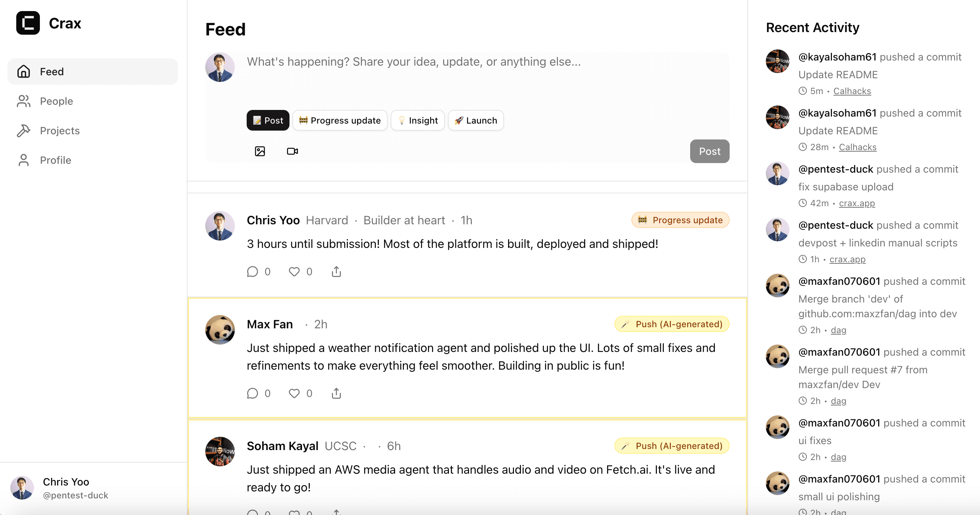Select the Progress update post type
Screen dimensions: 980x515
pos(340,121)
